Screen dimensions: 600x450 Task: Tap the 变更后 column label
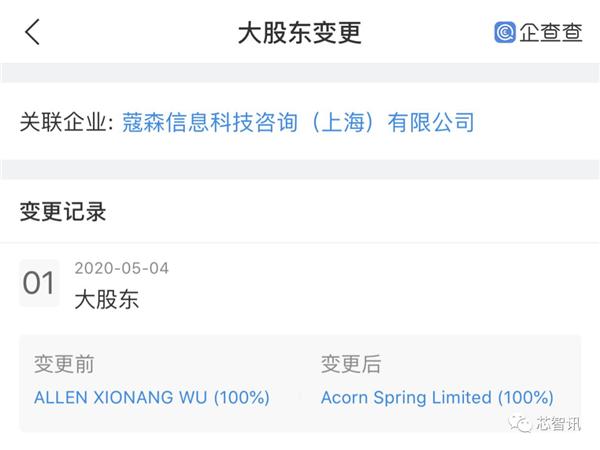click(351, 364)
